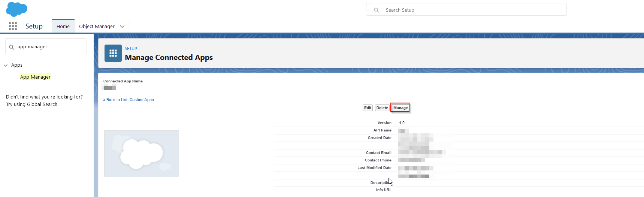This screenshot has height=197, width=644.
Task: Click the Version value 1.0
Action: coord(402,123)
